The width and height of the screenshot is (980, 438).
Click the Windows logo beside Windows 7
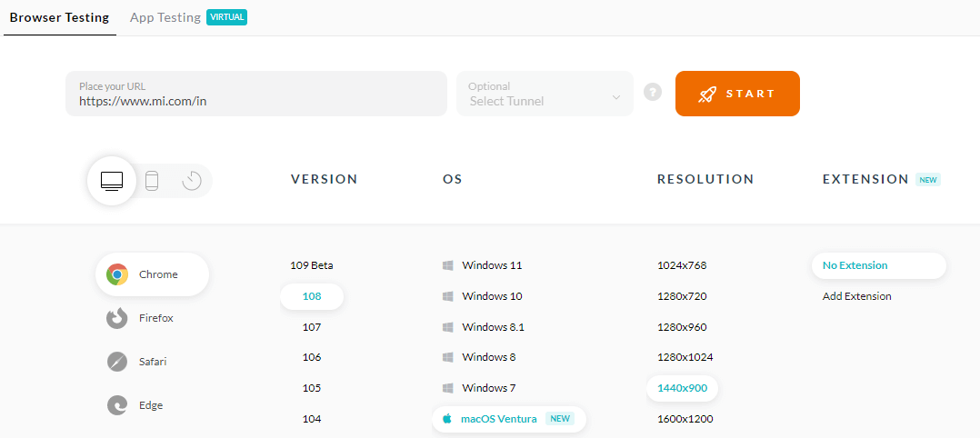click(x=447, y=388)
